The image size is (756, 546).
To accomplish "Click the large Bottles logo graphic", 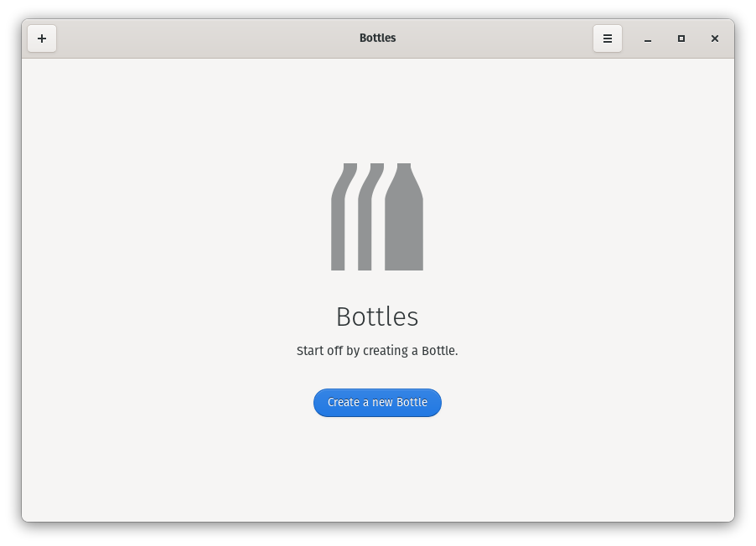I will pyautogui.click(x=377, y=218).
